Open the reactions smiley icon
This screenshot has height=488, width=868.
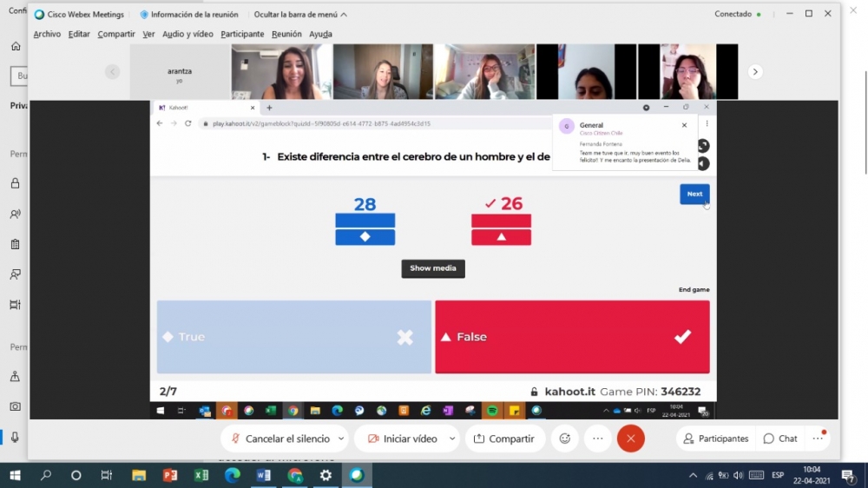565,439
